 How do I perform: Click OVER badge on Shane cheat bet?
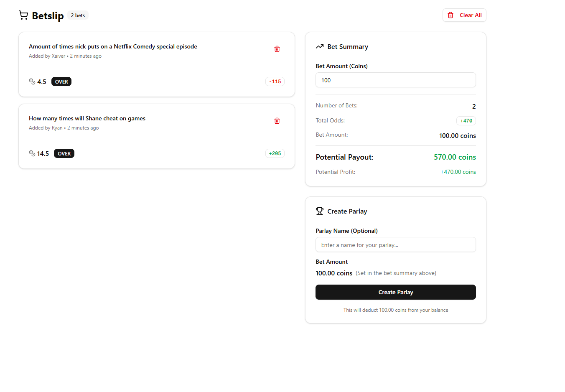(64, 153)
